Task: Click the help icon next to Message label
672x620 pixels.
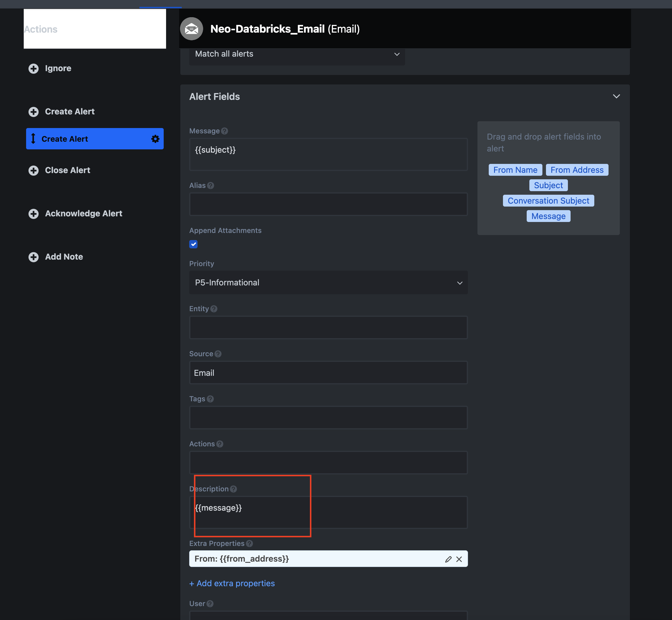Action: pos(224,131)
